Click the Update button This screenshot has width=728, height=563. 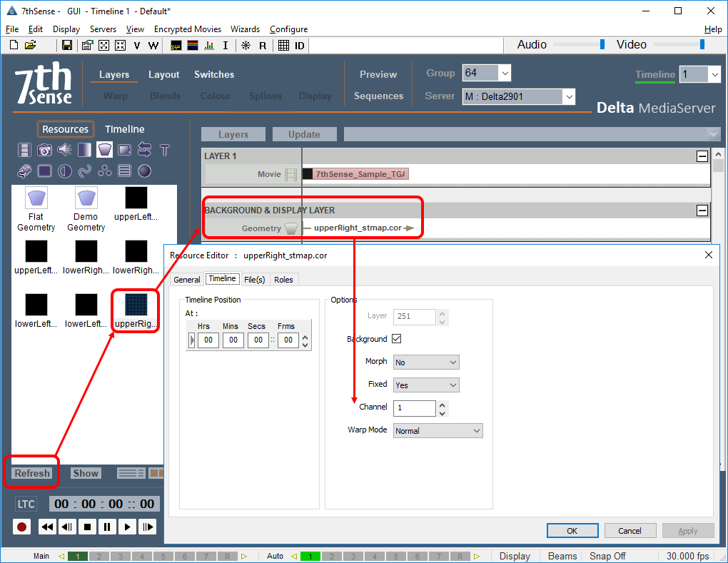click(x=304, y=134)
